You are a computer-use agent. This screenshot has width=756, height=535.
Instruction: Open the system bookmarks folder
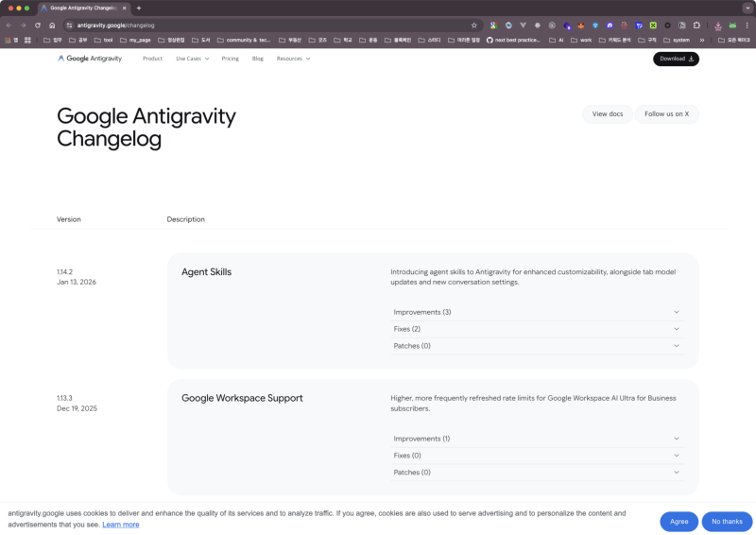[x=677, y=40]
